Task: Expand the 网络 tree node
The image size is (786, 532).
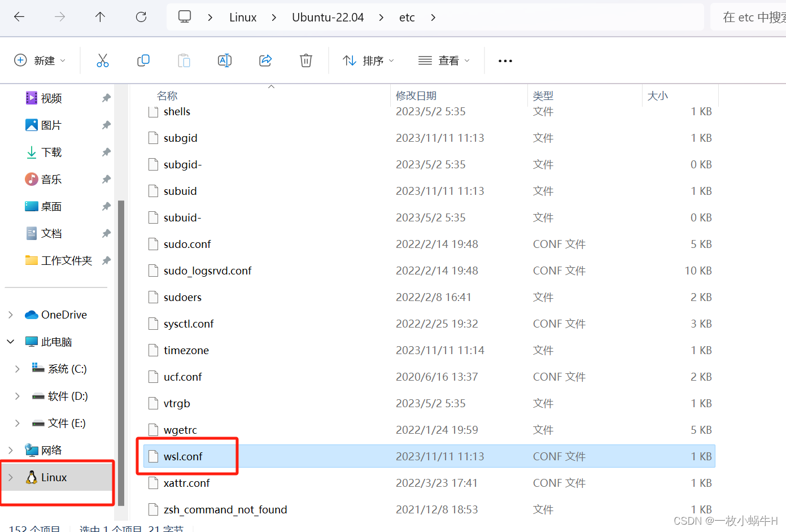Action: coord(11,450)
